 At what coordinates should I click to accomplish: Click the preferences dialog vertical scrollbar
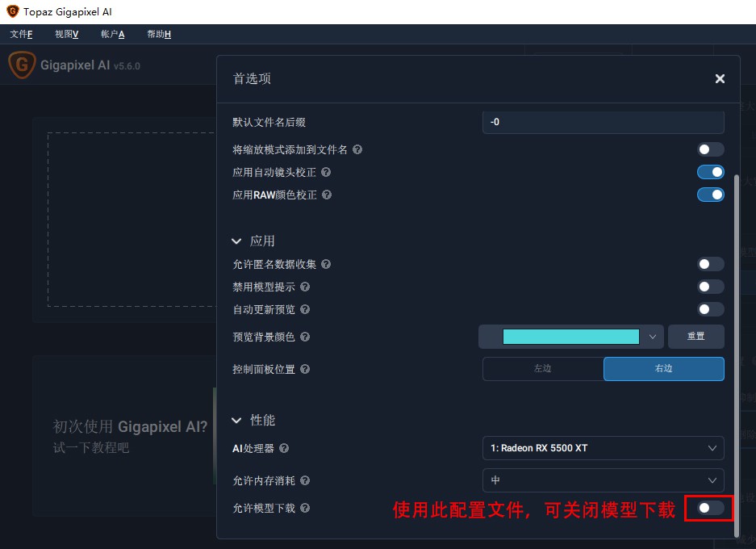[x=736, y=355]
